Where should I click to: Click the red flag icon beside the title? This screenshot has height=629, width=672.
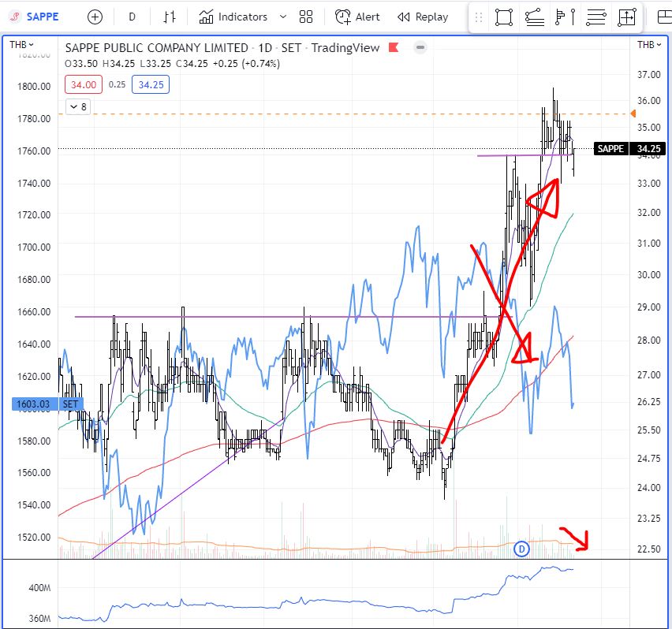point(394,47)
